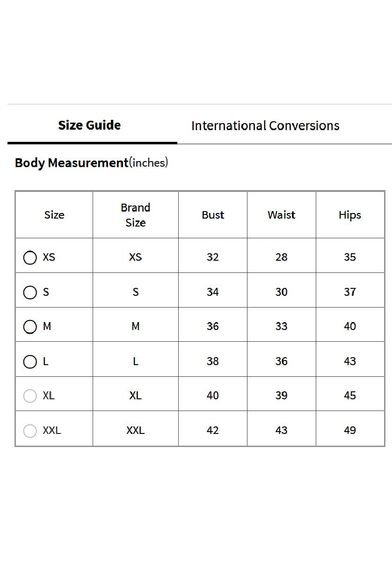The height and width of the screenshot is (587, 392).
Task: Pick the L size radio button
Action: [30, 361]
